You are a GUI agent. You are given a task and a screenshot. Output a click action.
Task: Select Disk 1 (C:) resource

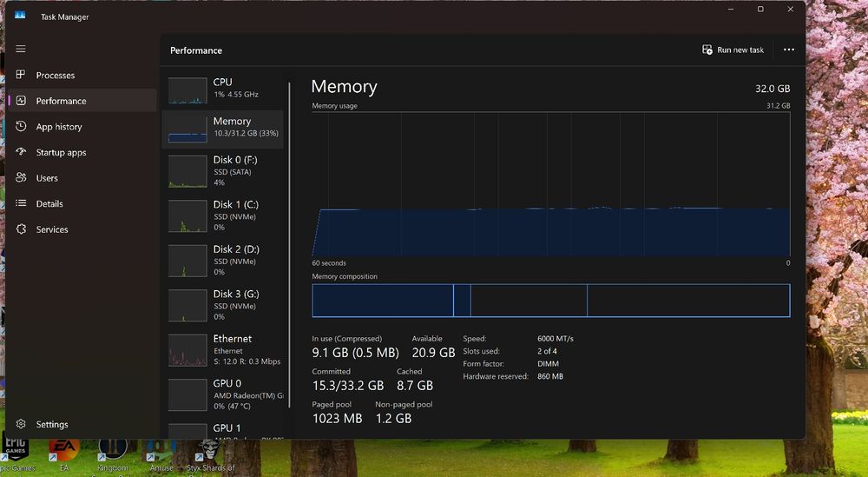222,216
